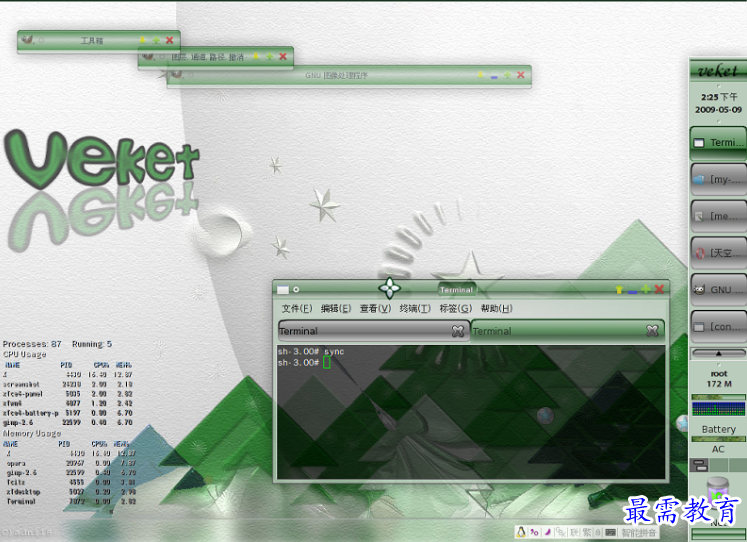Close the active green Terminal tab

pos(652,331)
